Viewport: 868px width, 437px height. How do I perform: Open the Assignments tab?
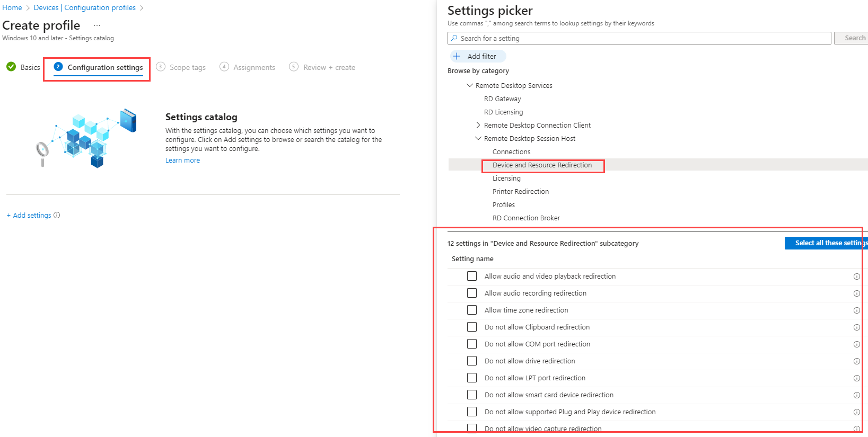click(x=254, y=67)
